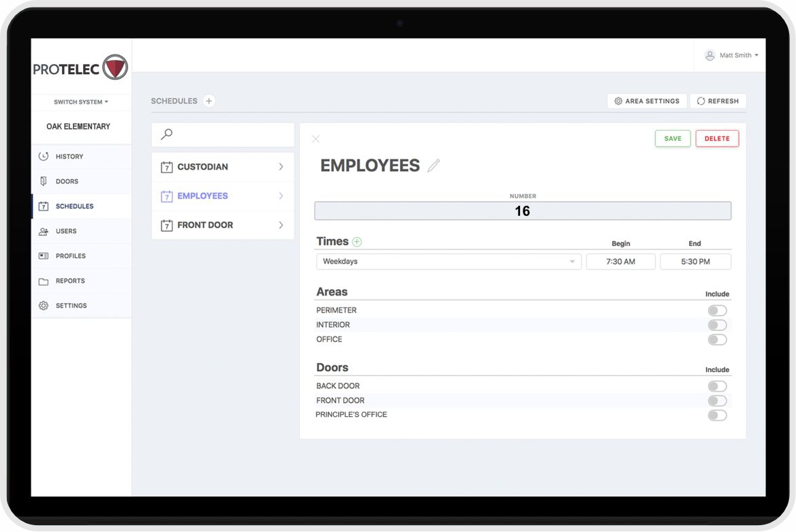Click the pencil icon beside EMPLOYEES title
This screenshot has width=796, height=532.
[x=434, y=166]
